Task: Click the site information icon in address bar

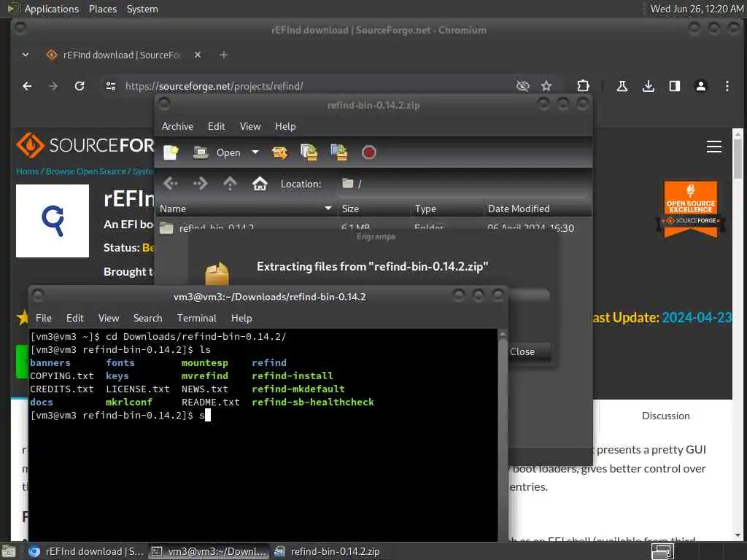Action: tap(111, 86)
